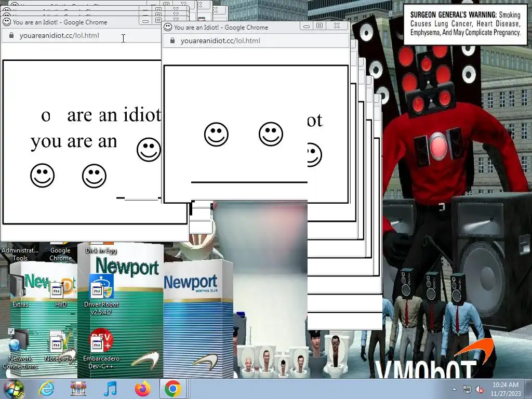Viewport: 532px width, 399px height.
Task: Launch Firefox from the taskbar
Action: pos(143,389)
